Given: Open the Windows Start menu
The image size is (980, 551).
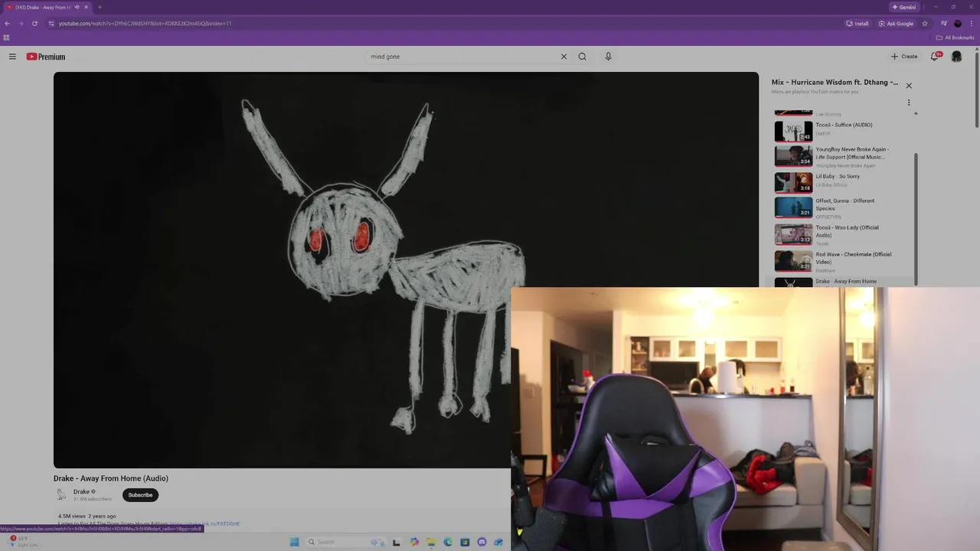Looking at the screenshot, I should [294, 542].
